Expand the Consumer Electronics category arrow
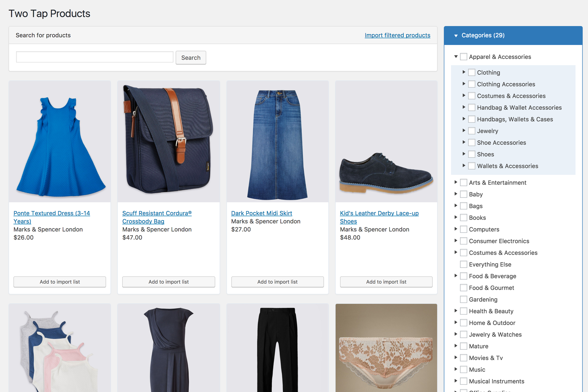The height and width of the screenshot is (392, 588). click(456, 240)
